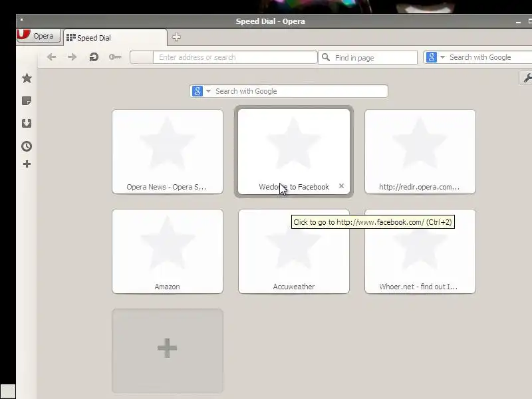This screenshot has width=532, height=399.
Task: Click Google icon in toolbar search box
Action: coord(431,57)
